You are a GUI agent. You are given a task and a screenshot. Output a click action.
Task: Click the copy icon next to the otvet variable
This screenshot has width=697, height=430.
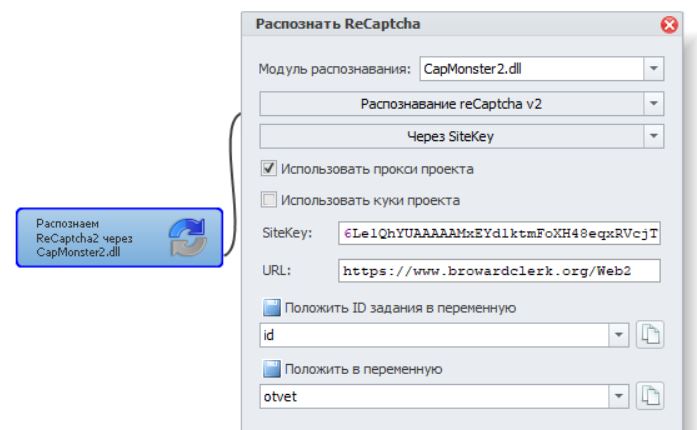coord(650,397)
